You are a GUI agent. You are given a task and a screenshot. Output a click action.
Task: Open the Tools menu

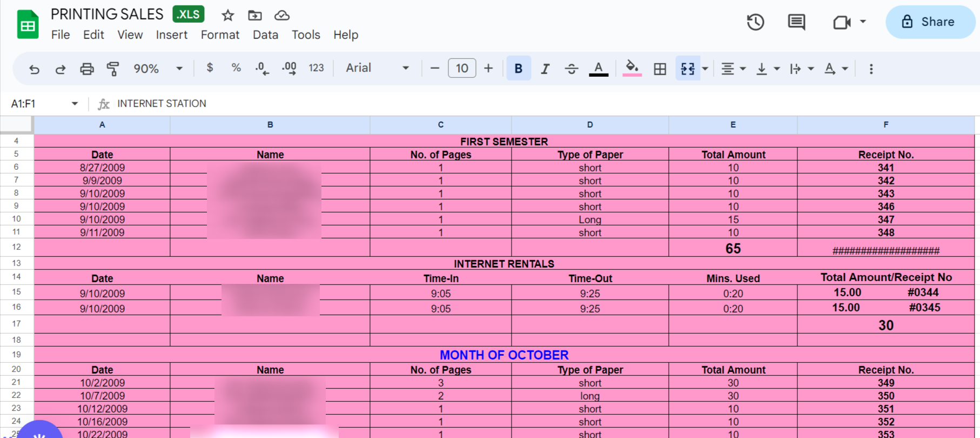[x=306, y=35]
